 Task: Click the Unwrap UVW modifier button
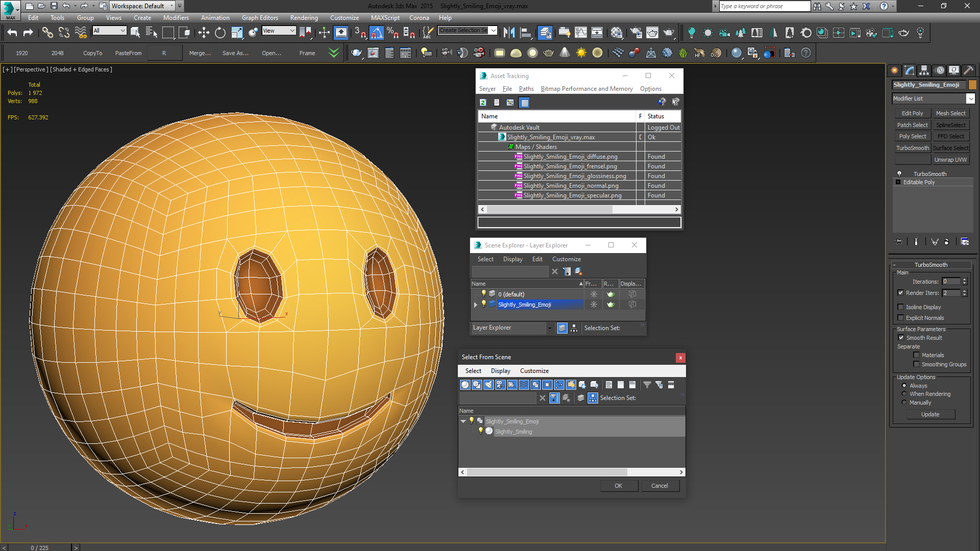tap(950, 160)
